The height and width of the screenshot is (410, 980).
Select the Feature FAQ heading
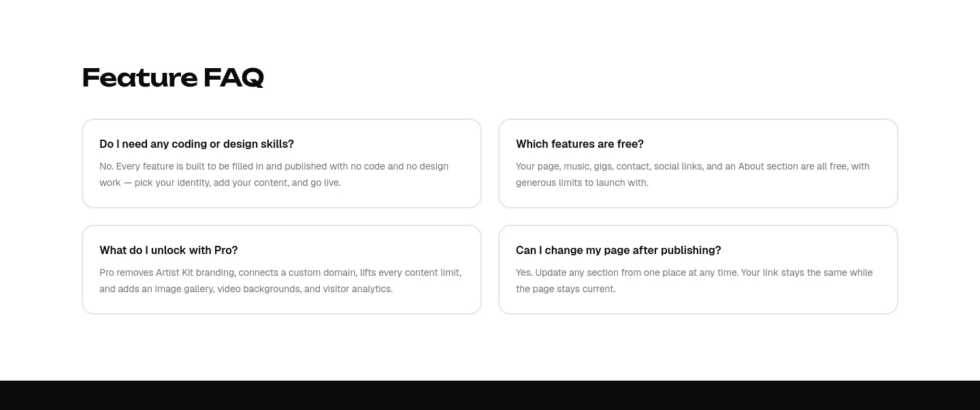pos(173,78)
